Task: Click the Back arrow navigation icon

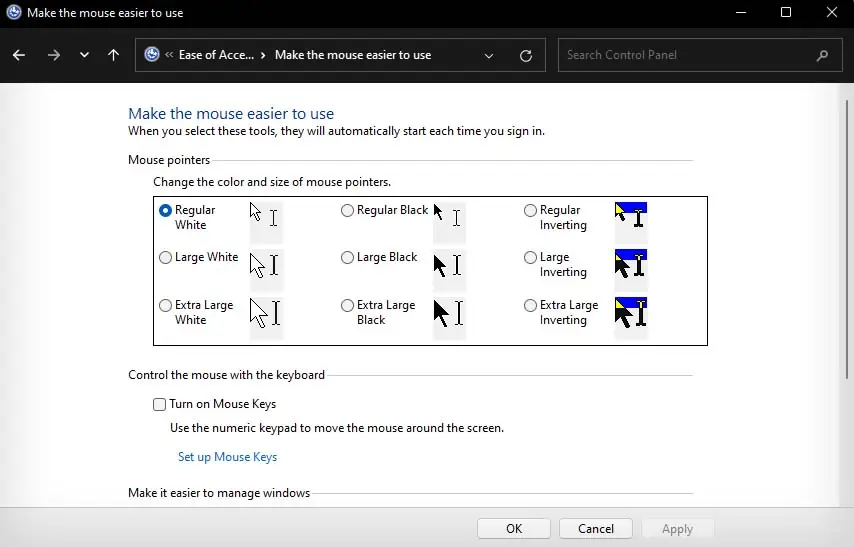Action: [x=19, y=55]
